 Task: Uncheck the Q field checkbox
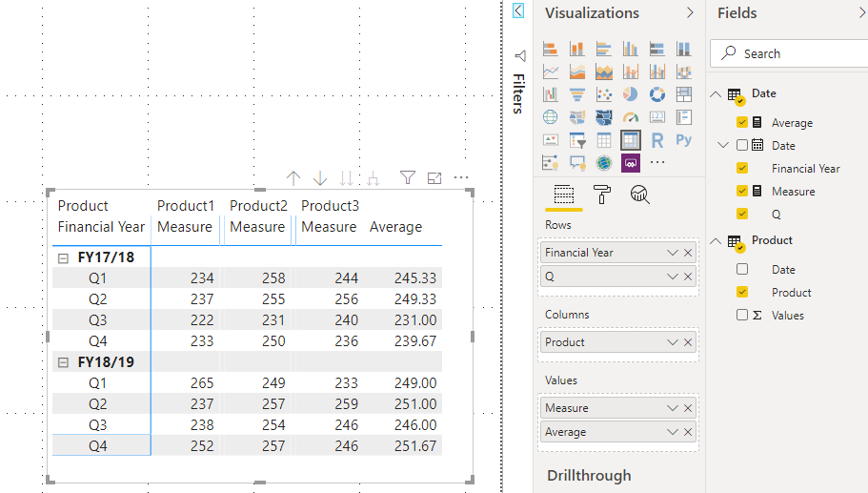point(742,214)
